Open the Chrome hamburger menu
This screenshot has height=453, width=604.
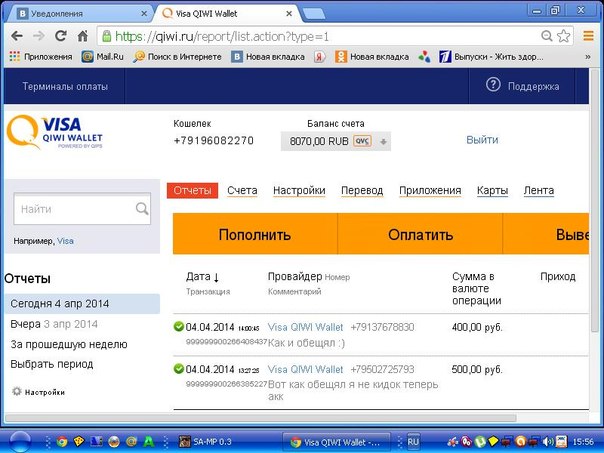tap(588, 36)
